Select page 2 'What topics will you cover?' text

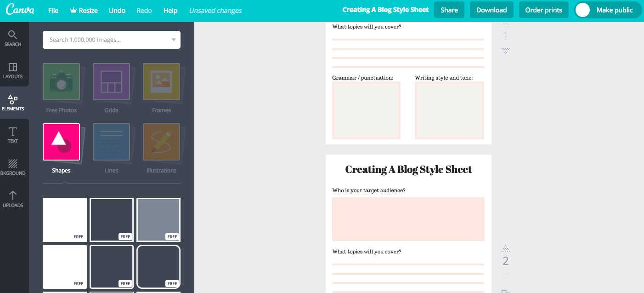(367, 252)
